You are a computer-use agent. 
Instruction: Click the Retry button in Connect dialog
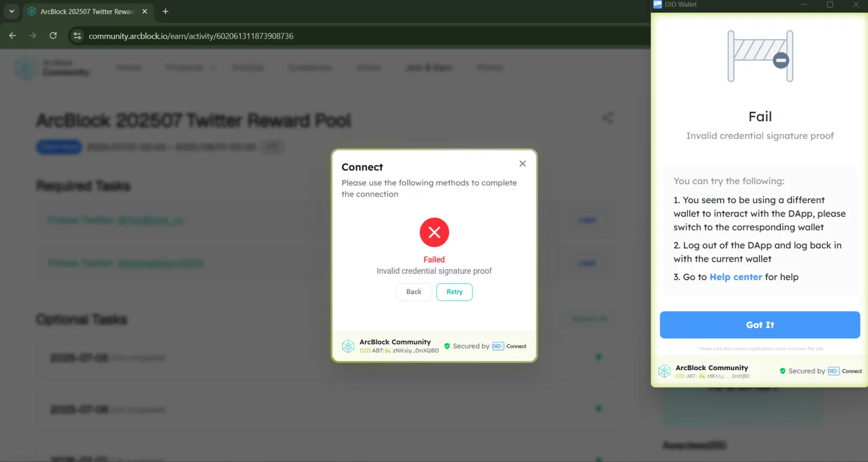(454, 292)
